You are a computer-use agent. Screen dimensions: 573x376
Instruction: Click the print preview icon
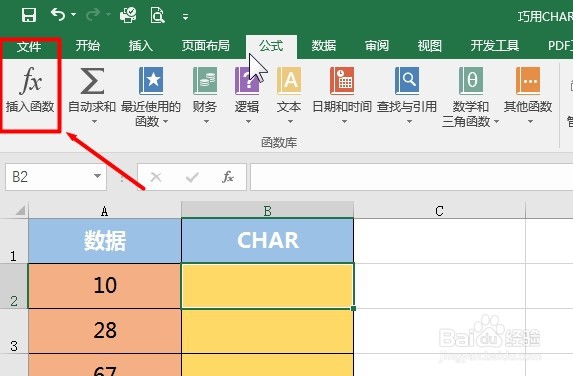point(158,15)
